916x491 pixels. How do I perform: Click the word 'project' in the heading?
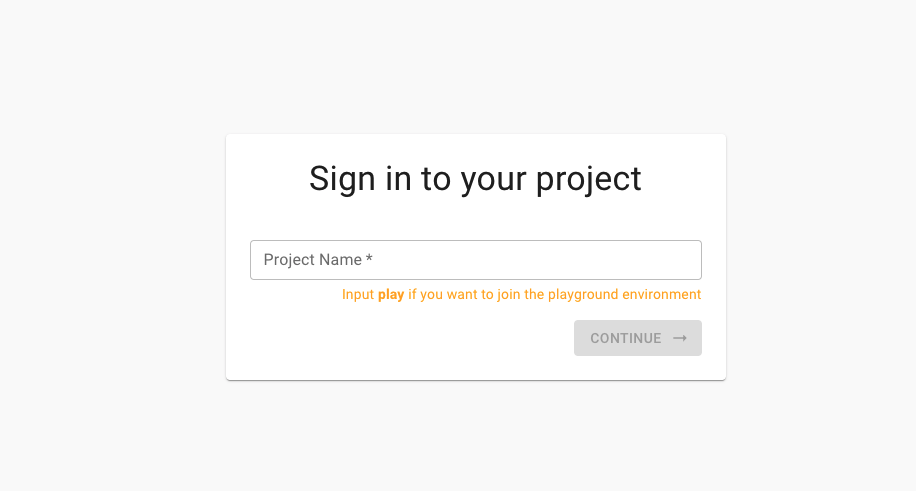pos(588,179)
